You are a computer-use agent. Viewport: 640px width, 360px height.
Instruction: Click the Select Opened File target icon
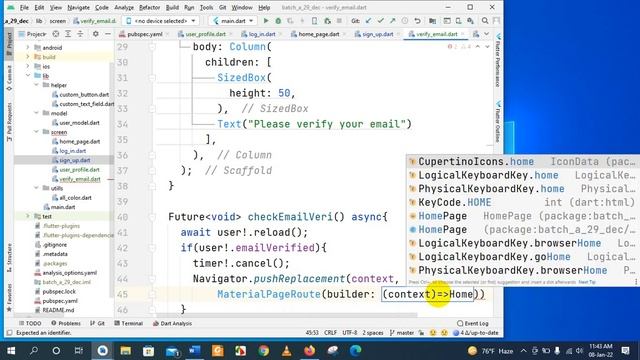click(56, 34)
